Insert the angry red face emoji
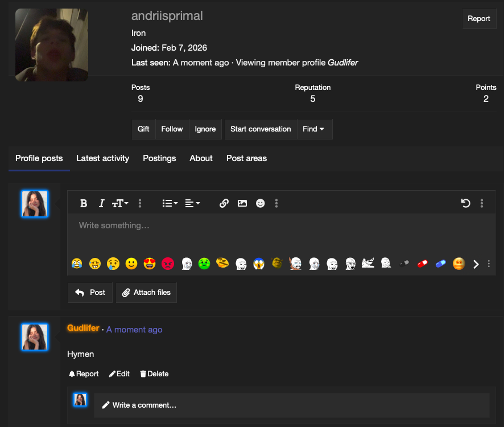The image size is (504, 427). click(168, 264)
